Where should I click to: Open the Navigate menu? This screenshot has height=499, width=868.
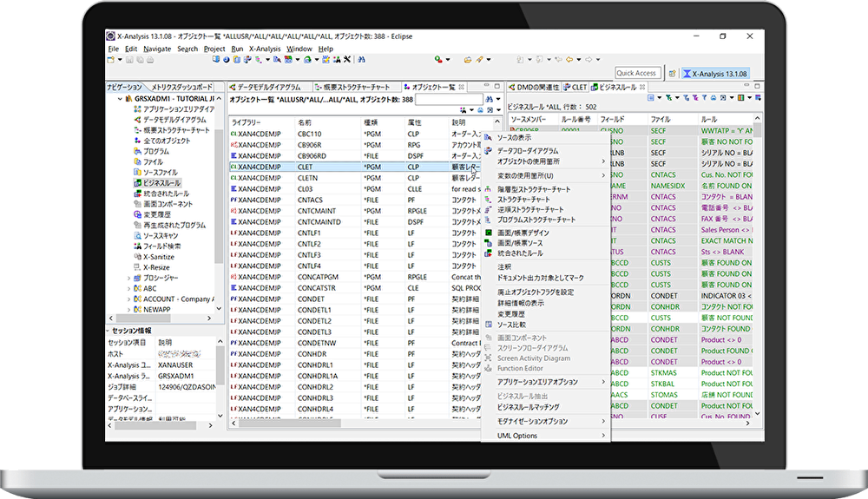(157, 49)
